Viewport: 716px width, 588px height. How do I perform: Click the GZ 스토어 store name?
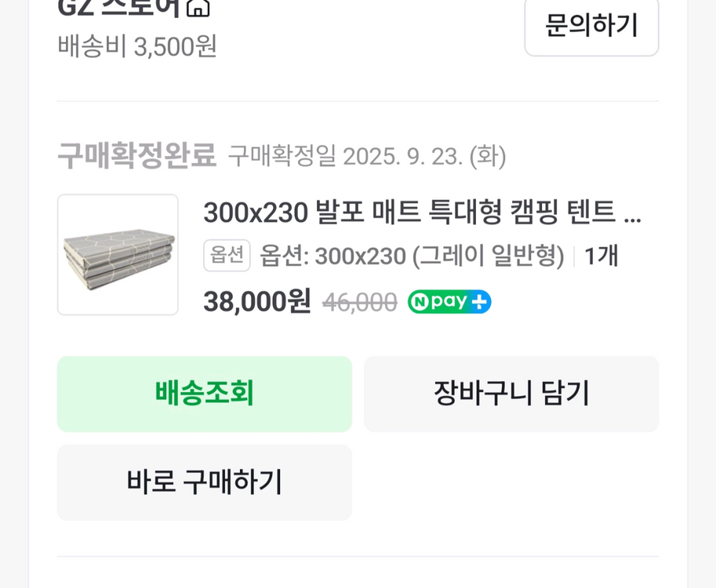[x=119, y=7]
